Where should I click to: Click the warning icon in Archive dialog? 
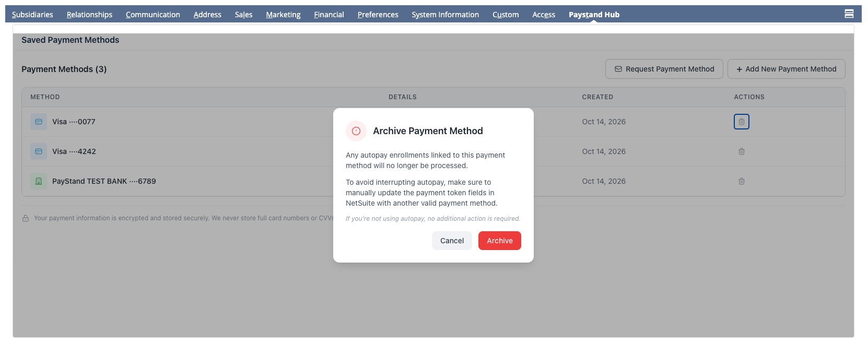(356, 131)
